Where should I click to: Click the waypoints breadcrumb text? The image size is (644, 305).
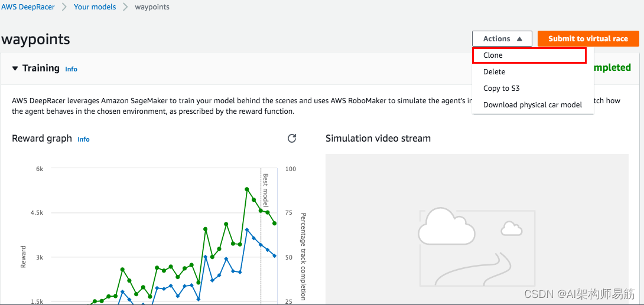(x=152, y=7)
